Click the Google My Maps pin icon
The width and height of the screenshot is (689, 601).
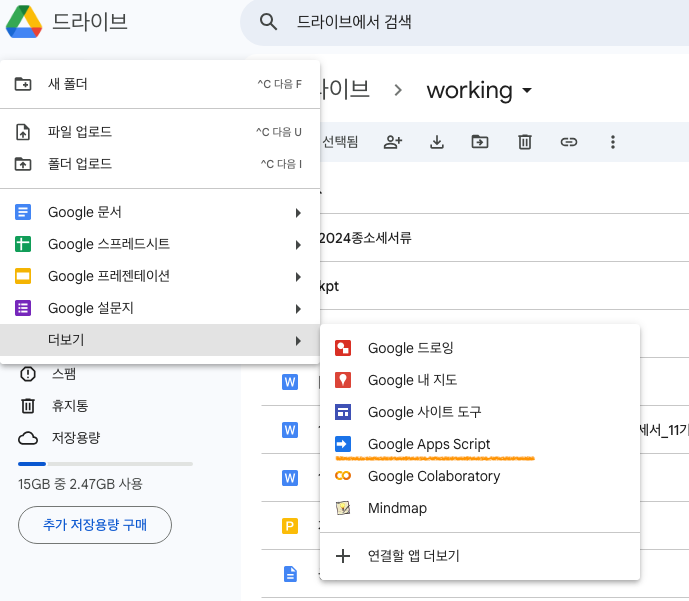(x=343, y=380)
